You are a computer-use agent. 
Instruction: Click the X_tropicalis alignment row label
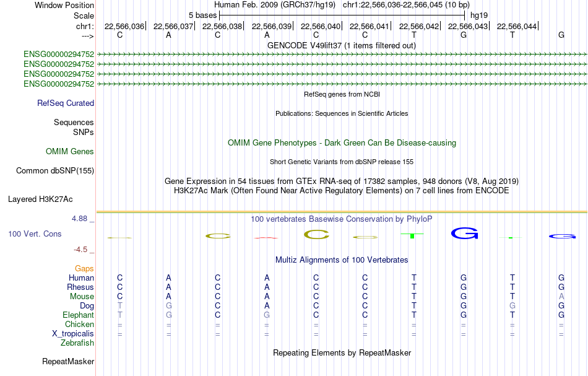[73, 334]
